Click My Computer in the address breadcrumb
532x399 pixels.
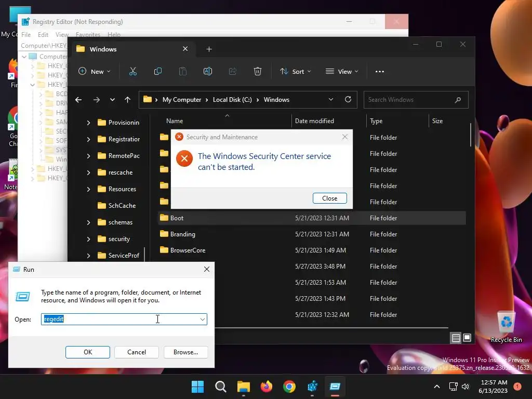pos(181,100)
